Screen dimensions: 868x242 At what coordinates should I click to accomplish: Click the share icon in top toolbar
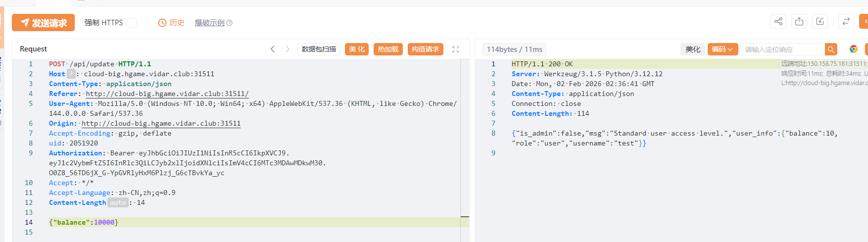(x=778, y=21)
